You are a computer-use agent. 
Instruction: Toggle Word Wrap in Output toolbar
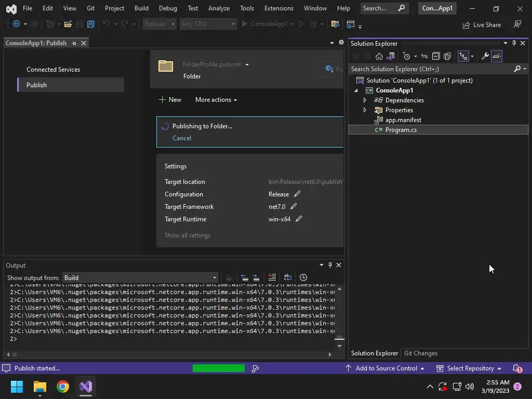click(288, 277)
